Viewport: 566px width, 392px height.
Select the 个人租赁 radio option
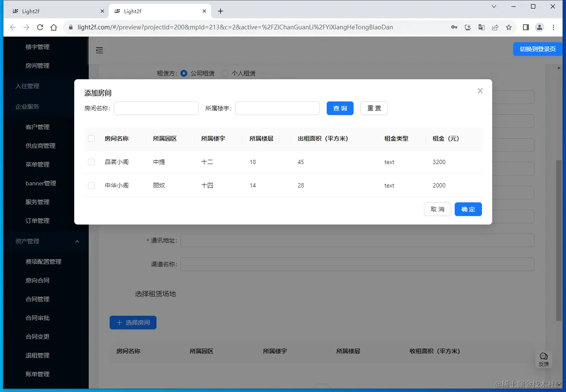click(225, 73)
